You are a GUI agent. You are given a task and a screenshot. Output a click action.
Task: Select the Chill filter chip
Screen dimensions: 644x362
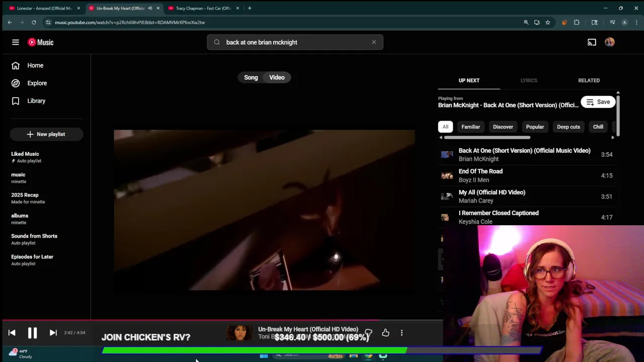click(598, 127)
